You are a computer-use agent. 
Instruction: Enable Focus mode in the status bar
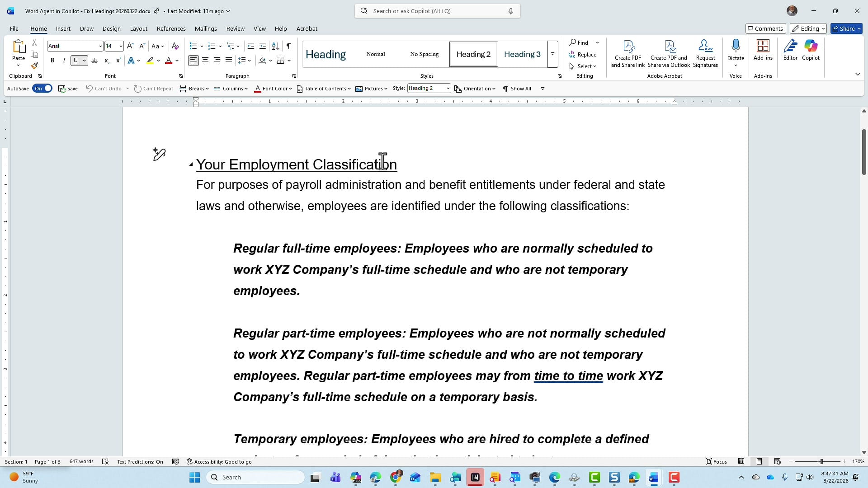pyautogui.click(x=716, y=461)
